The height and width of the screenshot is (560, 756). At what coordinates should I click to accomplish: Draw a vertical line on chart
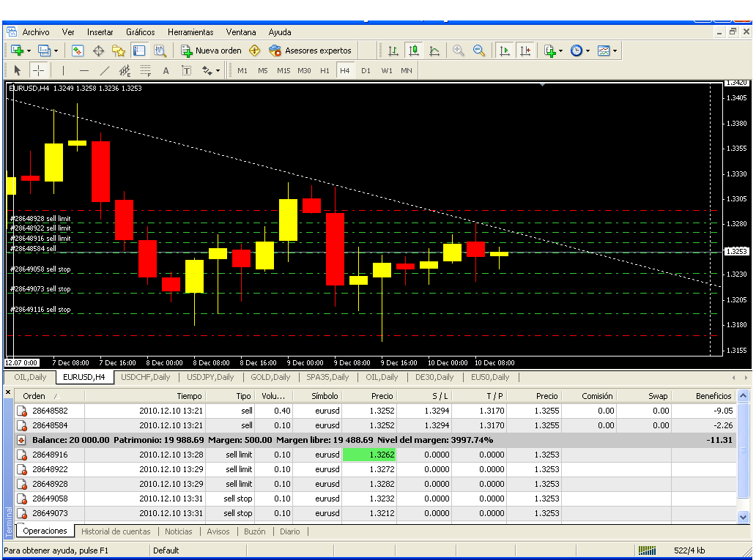point(63,71)
